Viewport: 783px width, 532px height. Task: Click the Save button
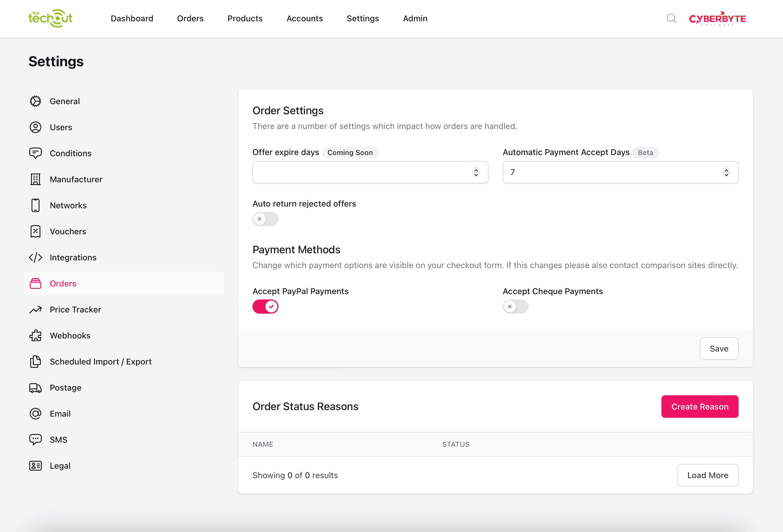[719, 348]
